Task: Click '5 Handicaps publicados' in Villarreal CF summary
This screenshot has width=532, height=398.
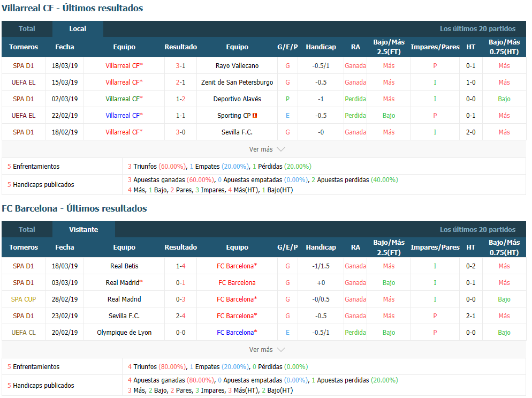Action: coord(41,184)
